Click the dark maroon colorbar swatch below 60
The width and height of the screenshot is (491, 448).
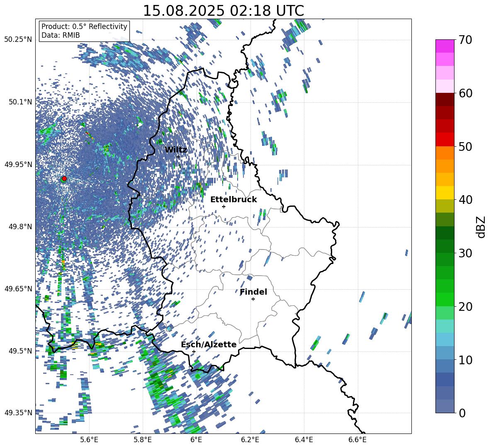[x=445, y=99]
